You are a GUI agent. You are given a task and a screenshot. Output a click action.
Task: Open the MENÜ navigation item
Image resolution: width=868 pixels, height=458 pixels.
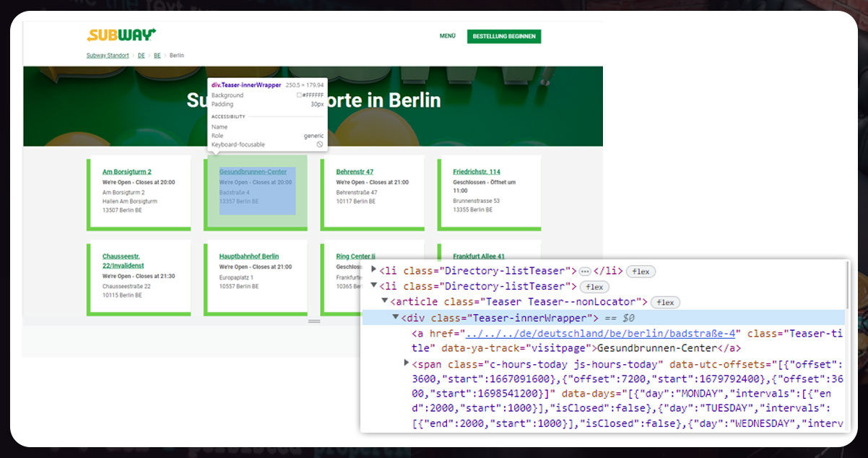coord(448,36)
